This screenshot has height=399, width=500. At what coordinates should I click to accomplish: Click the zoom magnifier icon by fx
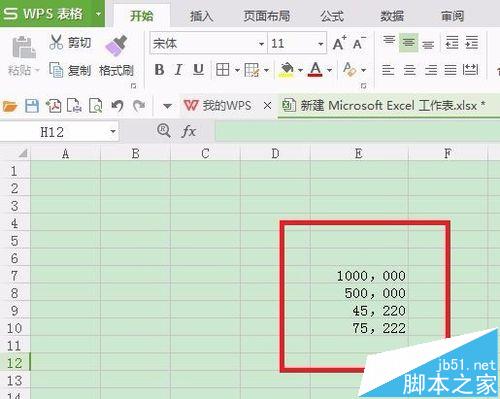pos(164,131)
